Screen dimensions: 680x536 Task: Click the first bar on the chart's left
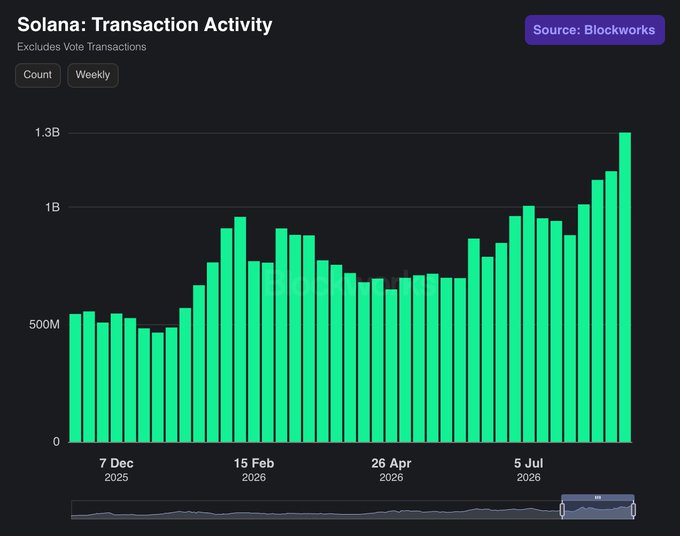75,378
